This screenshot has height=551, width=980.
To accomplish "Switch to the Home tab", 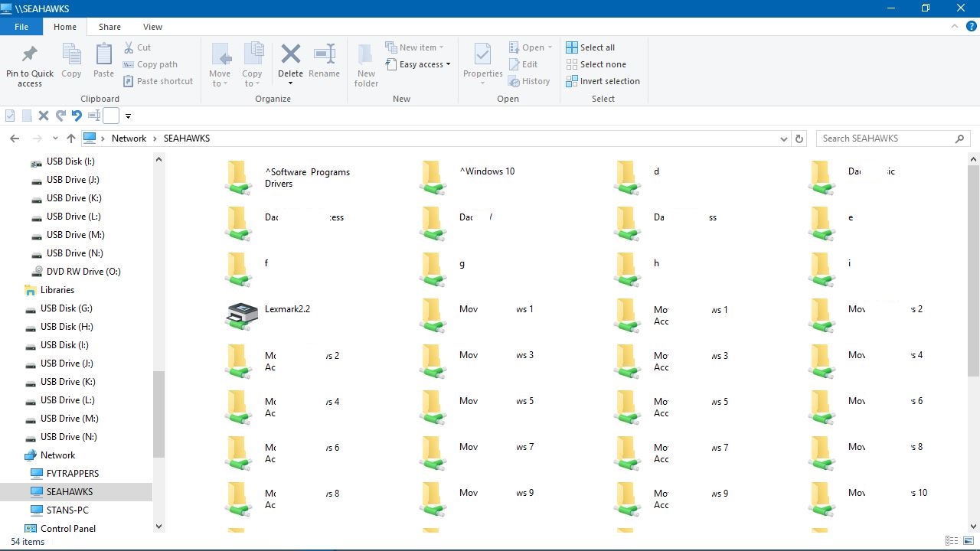I will 65,27.
